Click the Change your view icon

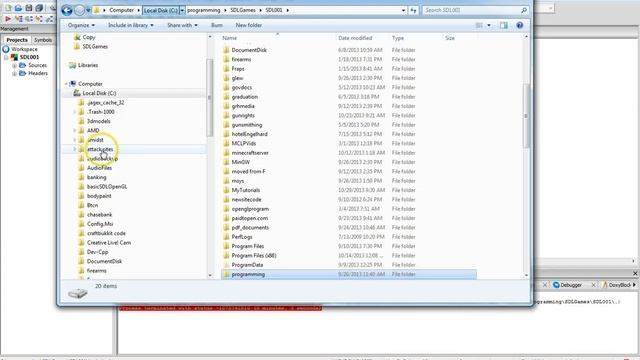(x=479, y=25)
